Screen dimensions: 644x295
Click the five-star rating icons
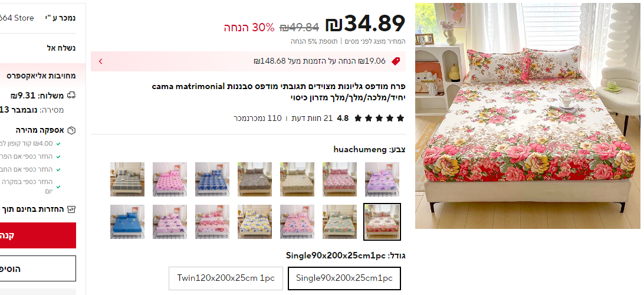coord(379,119)
